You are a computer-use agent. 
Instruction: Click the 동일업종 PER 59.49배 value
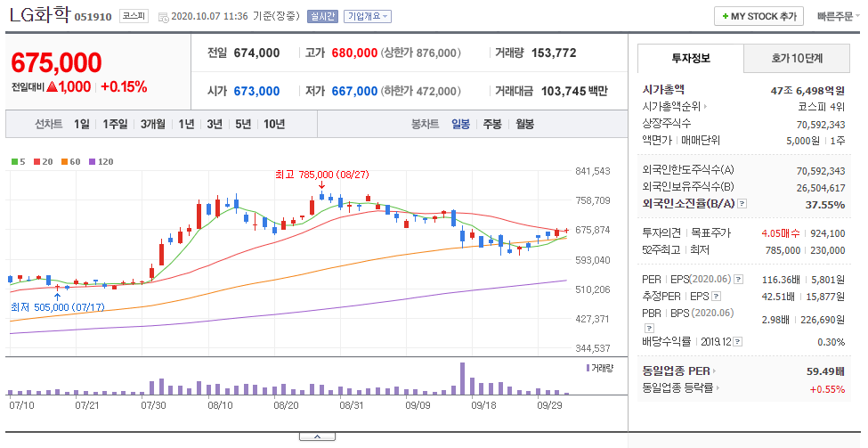(x=826, y=371)
